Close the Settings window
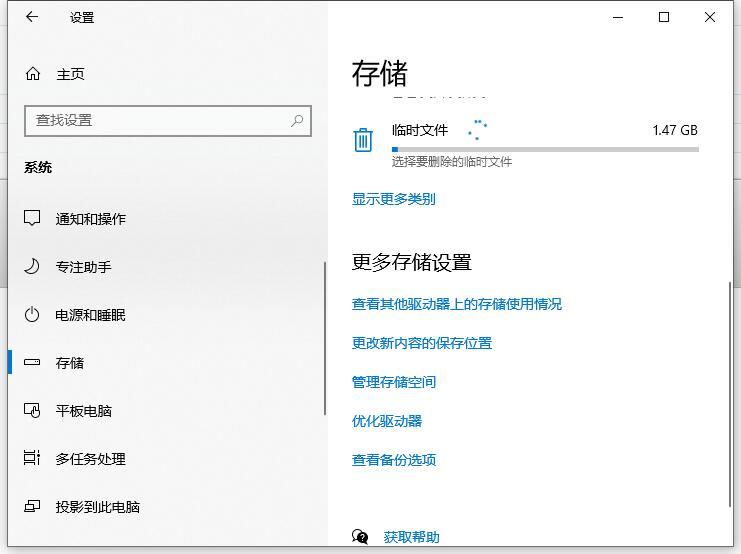This screenshot has width=741, height=554. tap(710, 17)
